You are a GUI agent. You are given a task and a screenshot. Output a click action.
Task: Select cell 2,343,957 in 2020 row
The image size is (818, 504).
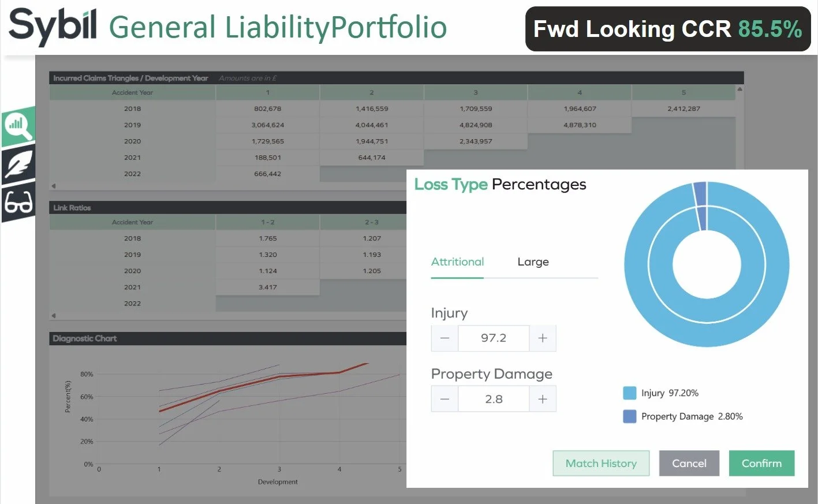click(476, 141)
